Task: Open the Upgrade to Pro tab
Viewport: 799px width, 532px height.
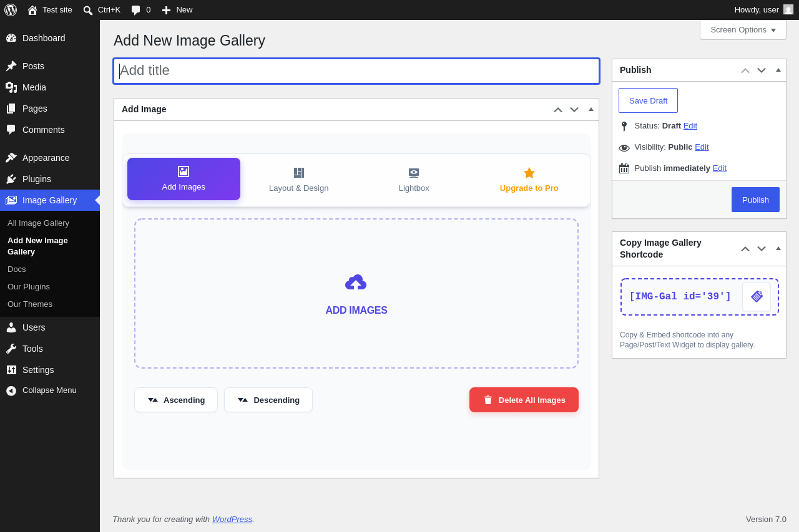Action: pyautogui.click(x=529, y=180)
